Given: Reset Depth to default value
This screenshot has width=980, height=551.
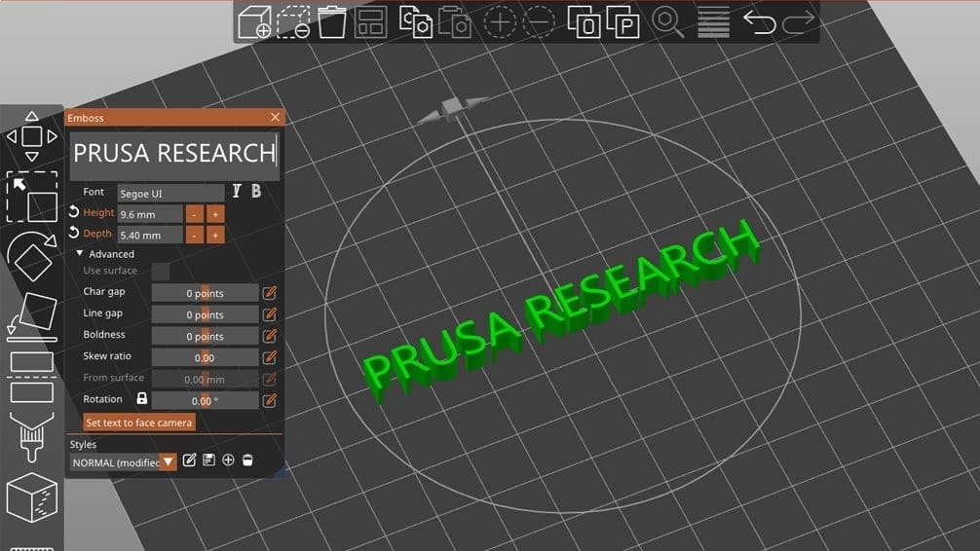Looking at the screenshot, I should point(74,234).
